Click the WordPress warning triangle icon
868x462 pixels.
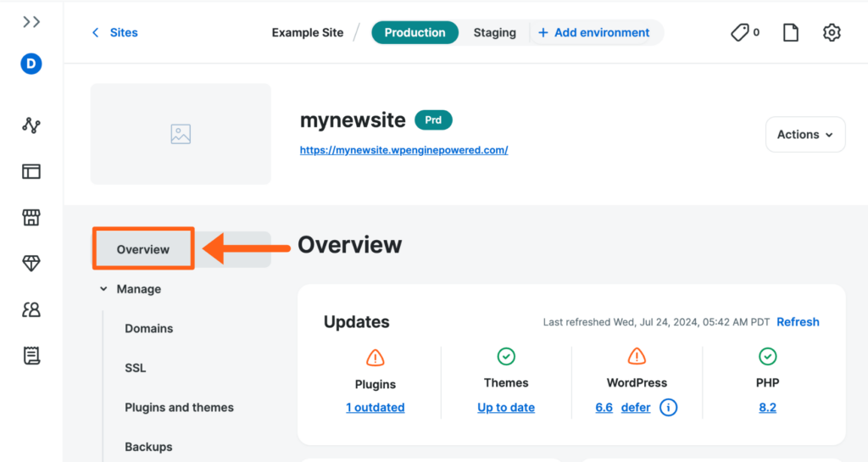pyautogui.click(x=637, y=356)
